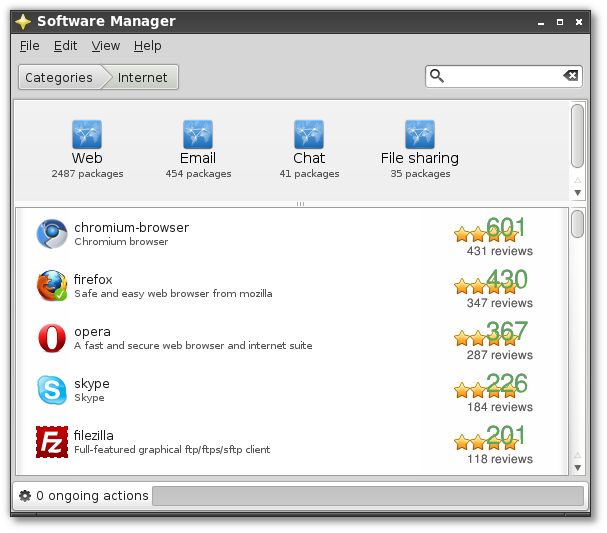Open the View menu

click(x=106, y=46)
